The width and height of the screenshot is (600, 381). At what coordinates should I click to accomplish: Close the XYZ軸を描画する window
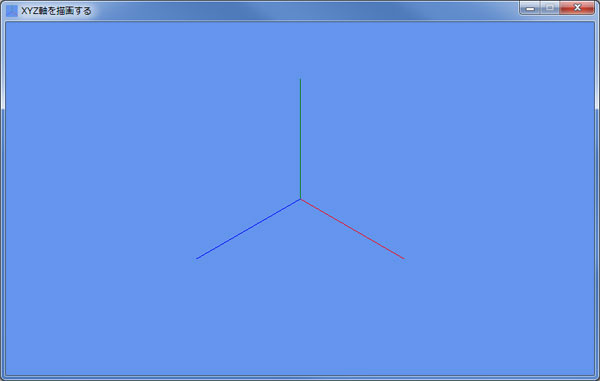[577, 8]
